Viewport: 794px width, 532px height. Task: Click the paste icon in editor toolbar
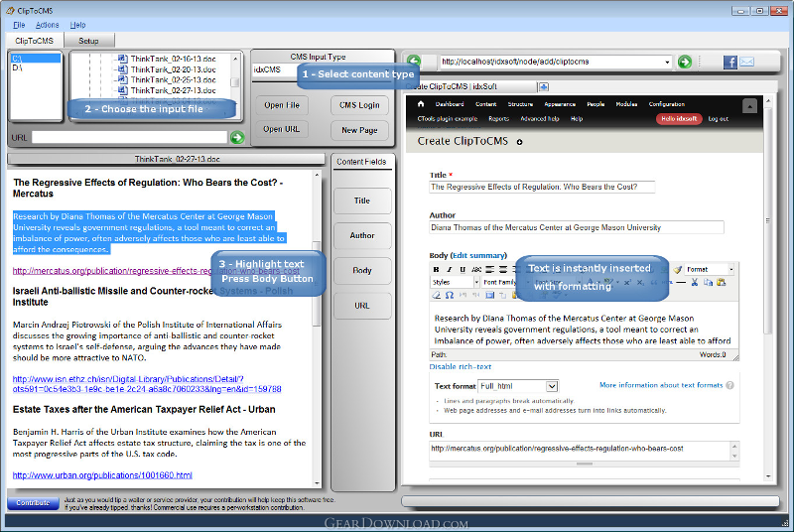[722, 282]
